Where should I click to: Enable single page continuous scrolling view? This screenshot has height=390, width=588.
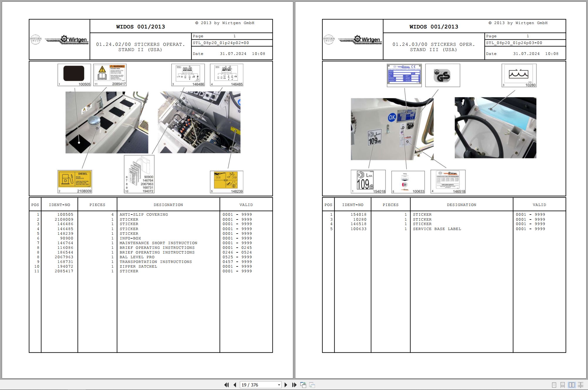coord(562,385)
